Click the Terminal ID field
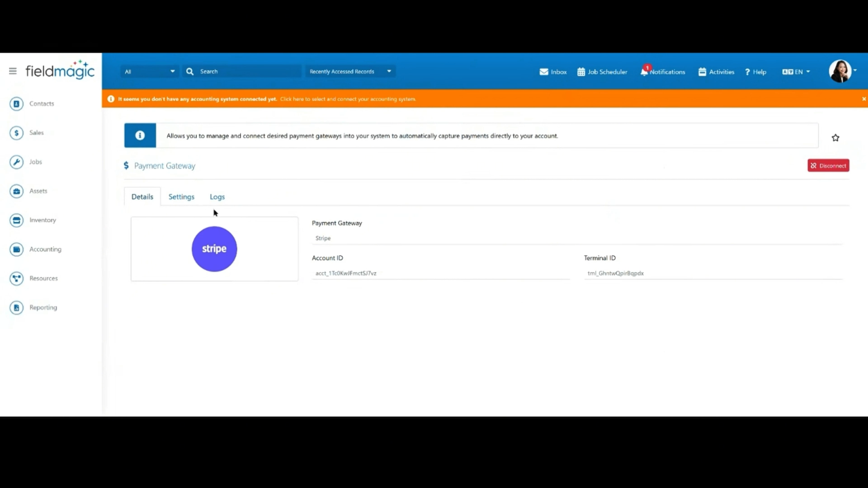 pos(713,273)
